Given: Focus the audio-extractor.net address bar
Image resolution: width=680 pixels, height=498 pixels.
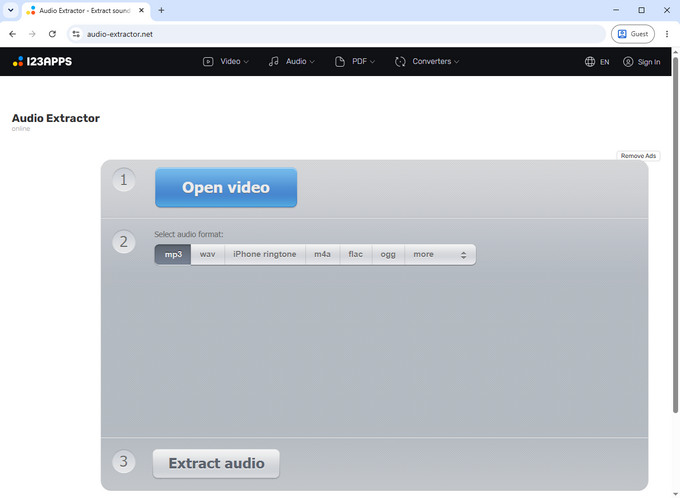Looking at the screenshot, I should tap(337, 34).
